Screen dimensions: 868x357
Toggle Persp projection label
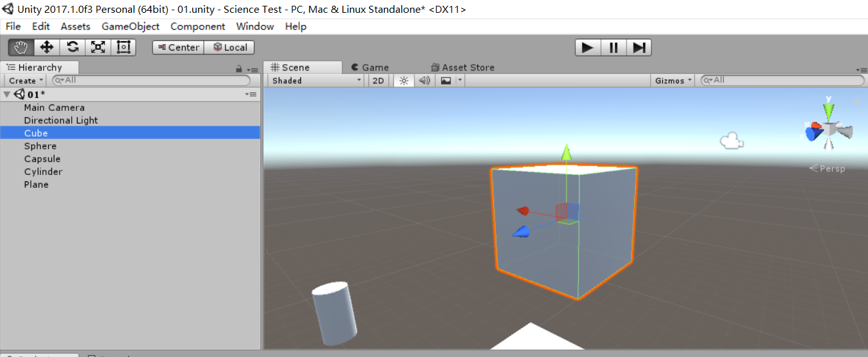point(827,169)
